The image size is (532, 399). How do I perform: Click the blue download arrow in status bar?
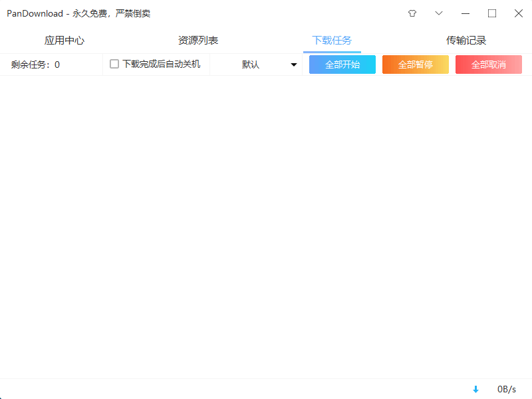coord(477,389)
